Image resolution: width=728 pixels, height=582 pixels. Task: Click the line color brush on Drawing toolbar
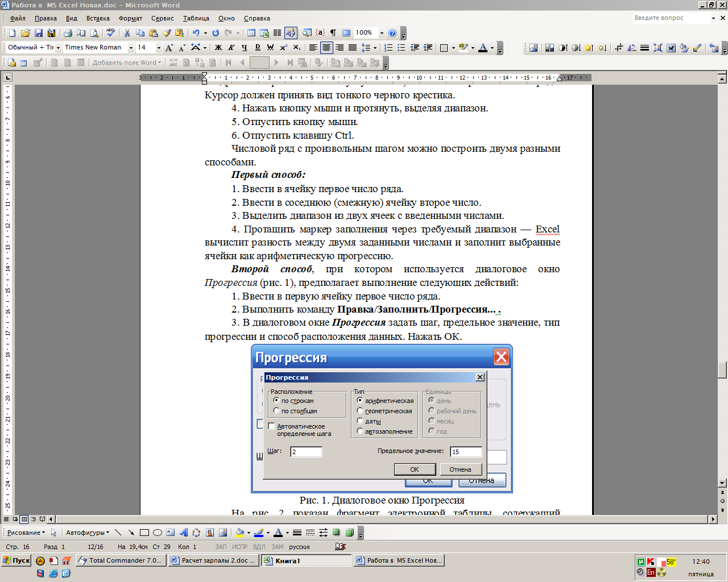(x=259, y=533)
